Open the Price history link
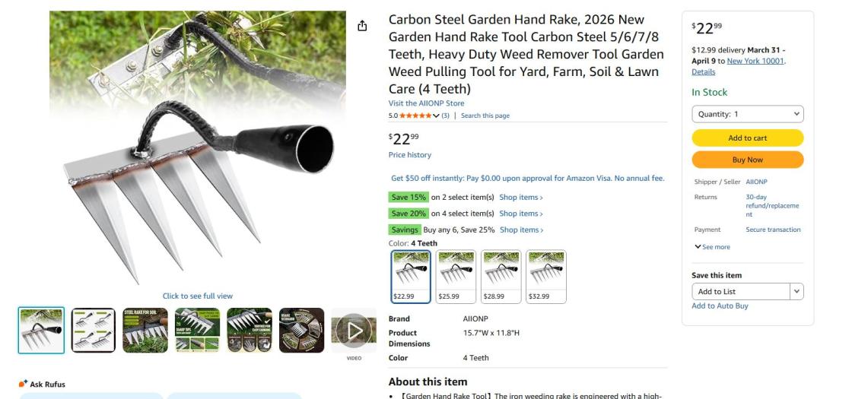 (x=409, y=155)
